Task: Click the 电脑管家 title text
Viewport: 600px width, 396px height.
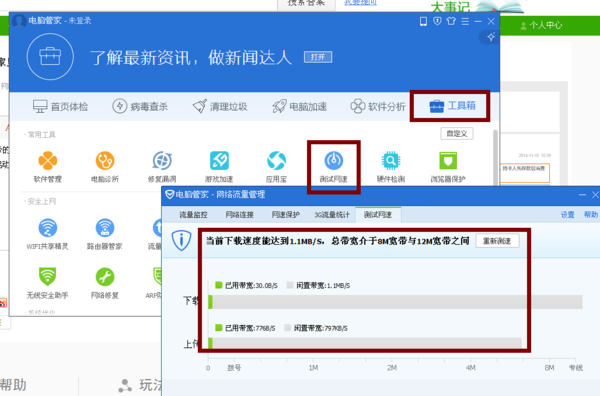Action: pyautogui.click(x=44, y=20)
